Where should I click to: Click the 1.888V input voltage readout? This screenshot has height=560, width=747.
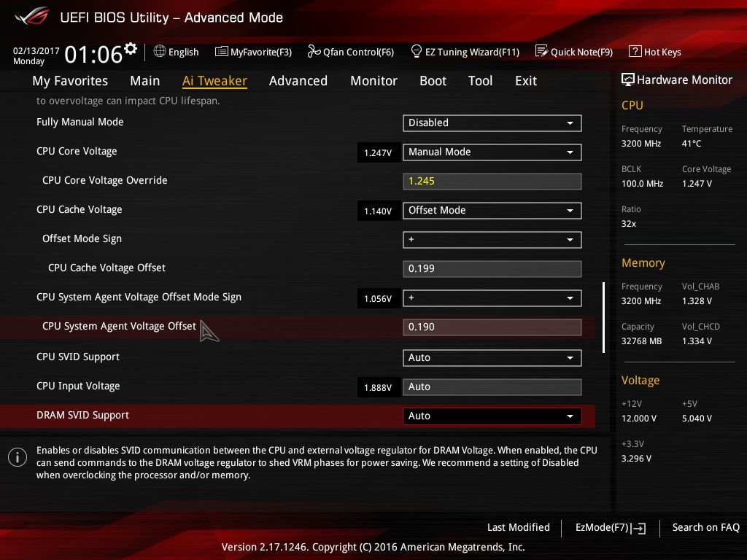click(x=379, y=388)
